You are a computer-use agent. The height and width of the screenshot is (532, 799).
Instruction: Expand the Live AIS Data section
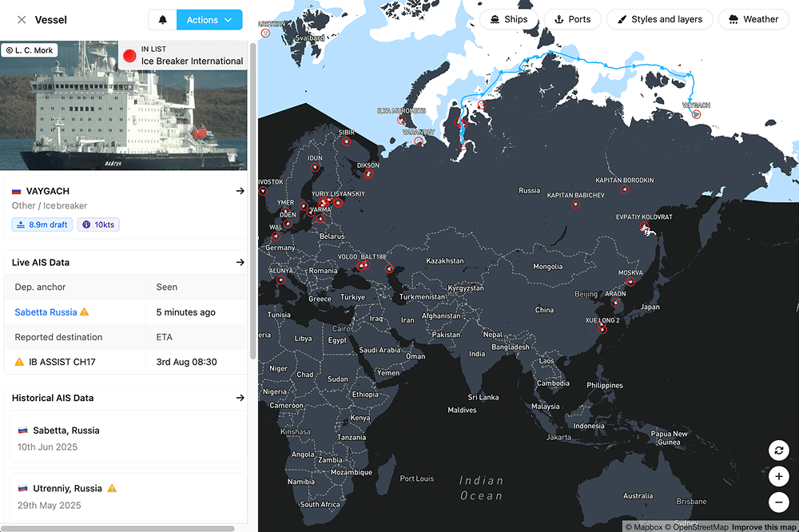coord(240,262)
